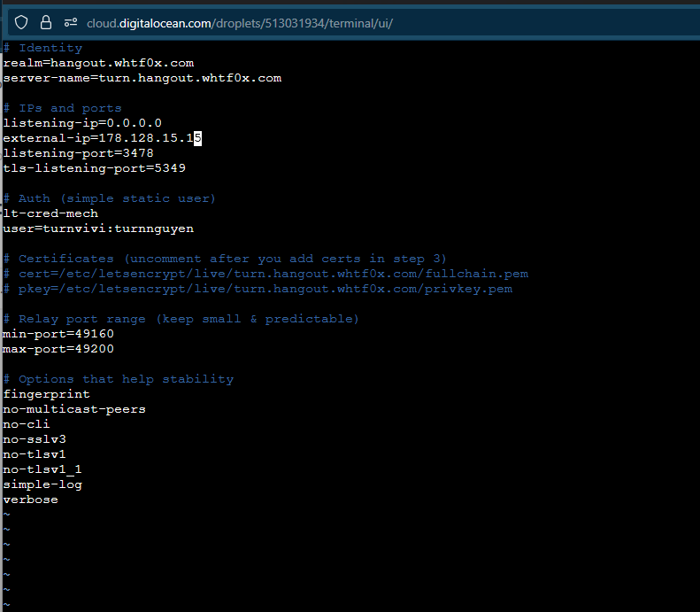This screenshot has width=700, height=612.
Task: Click the fingerprint option line
Action: pos(46,394)
